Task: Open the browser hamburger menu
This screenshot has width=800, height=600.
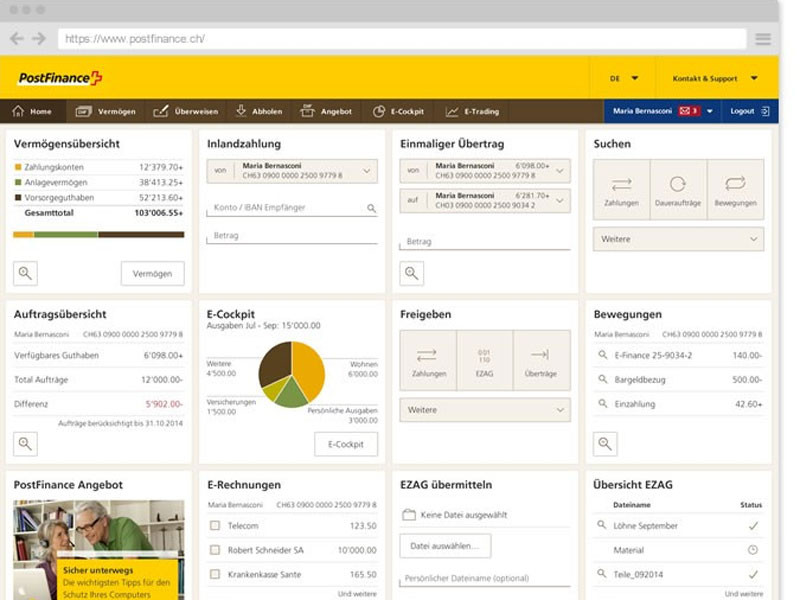Action: (763, 39)
